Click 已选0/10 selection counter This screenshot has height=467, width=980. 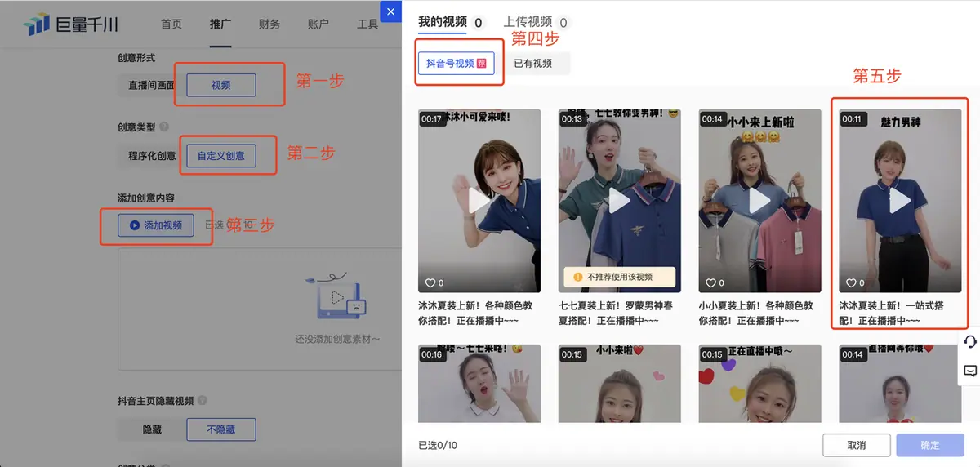coord(438,445)
